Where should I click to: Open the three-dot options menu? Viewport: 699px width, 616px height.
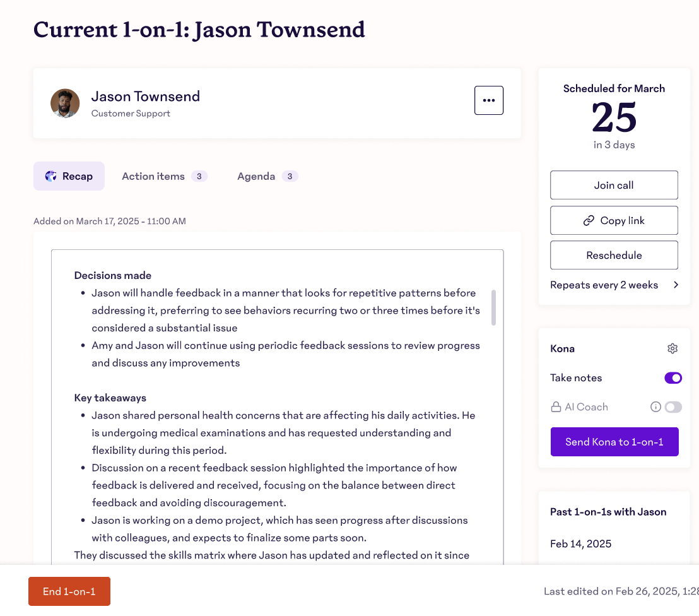(488, 100)
